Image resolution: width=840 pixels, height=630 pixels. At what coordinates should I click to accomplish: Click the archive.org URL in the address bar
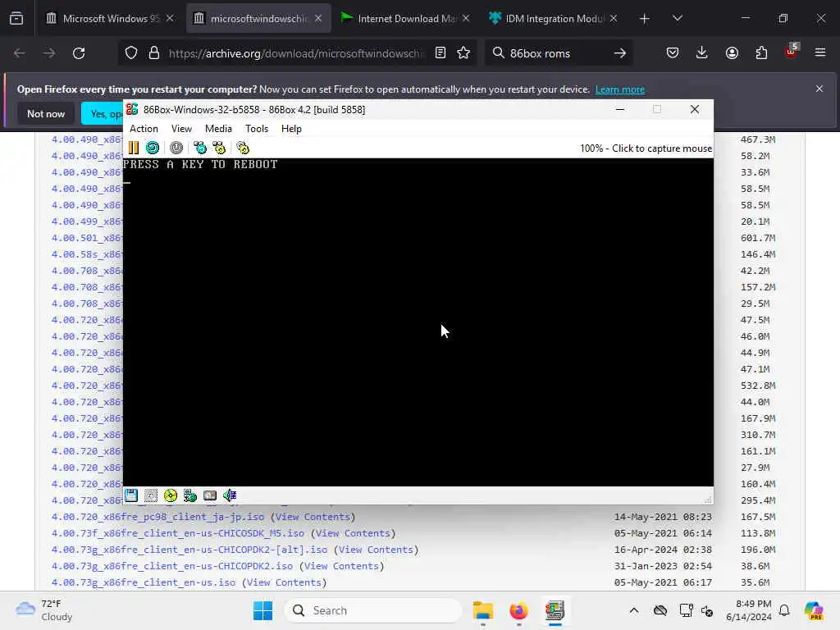click(x=296, y=53)
